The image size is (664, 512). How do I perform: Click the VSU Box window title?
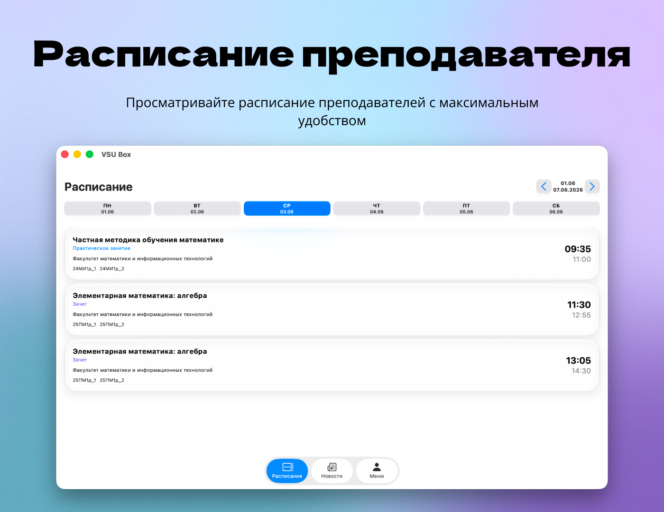(116, 155)
